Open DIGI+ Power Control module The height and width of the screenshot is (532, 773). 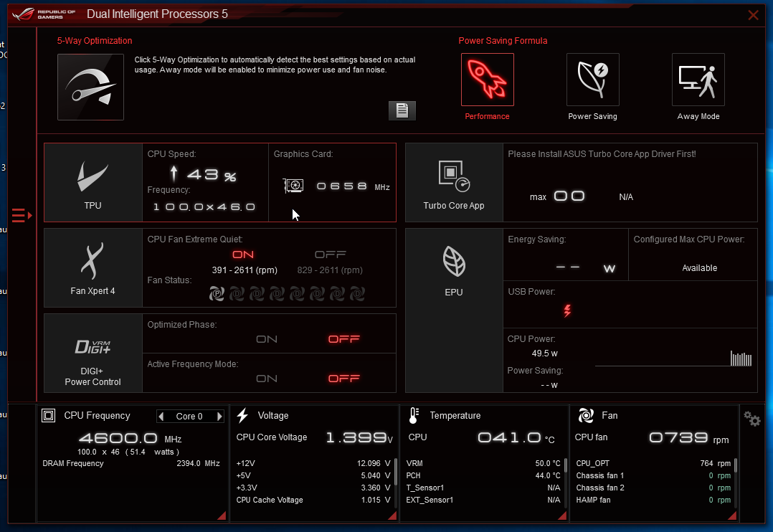[x=93, y=353]
